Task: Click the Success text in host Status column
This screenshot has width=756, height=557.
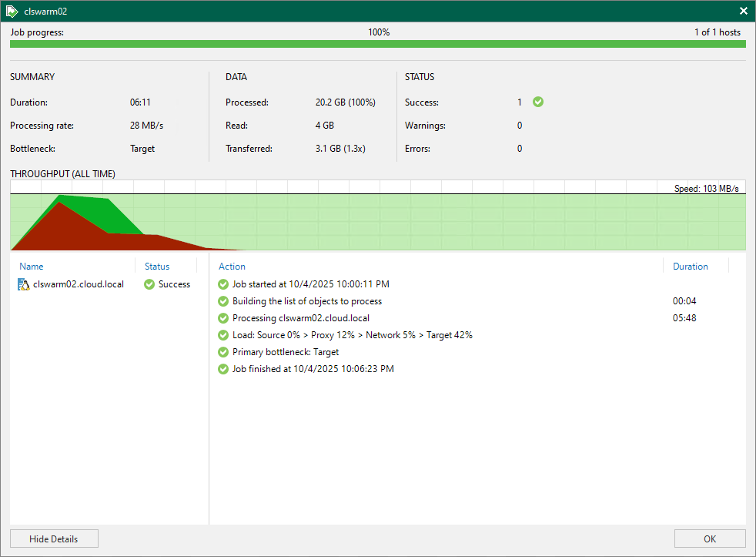Action: coord(175,284)
